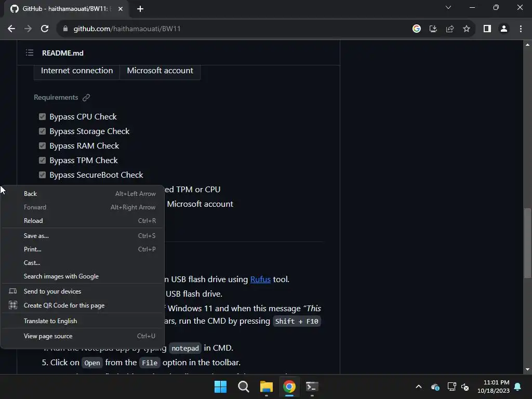Click the browser back arrow

click(11, 29)
